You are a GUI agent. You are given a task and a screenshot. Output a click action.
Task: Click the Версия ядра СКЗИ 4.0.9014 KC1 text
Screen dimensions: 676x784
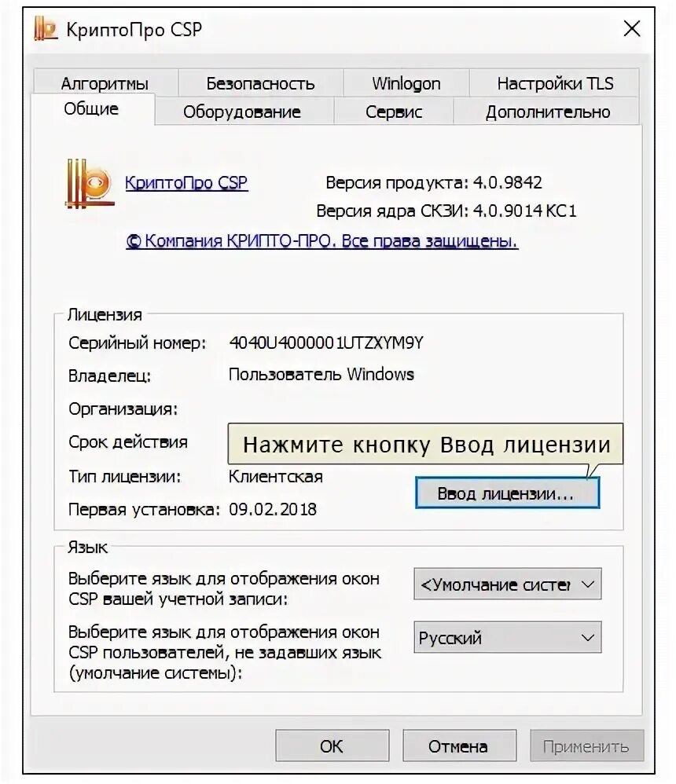point(446,211)
